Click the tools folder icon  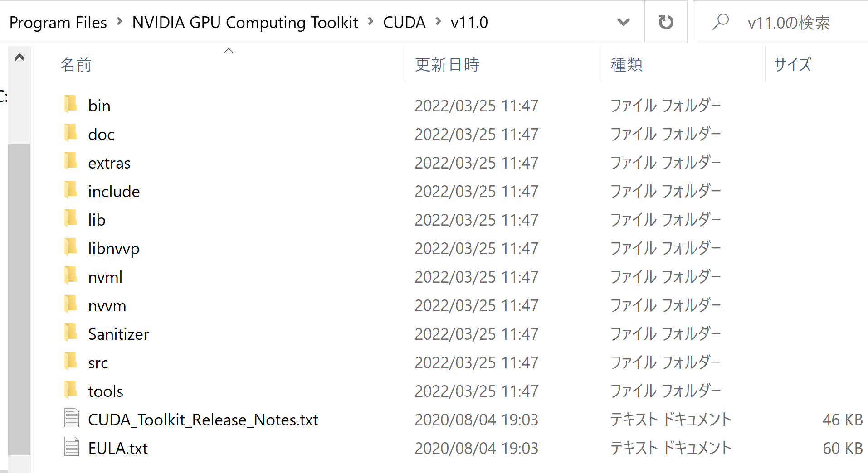71,391
